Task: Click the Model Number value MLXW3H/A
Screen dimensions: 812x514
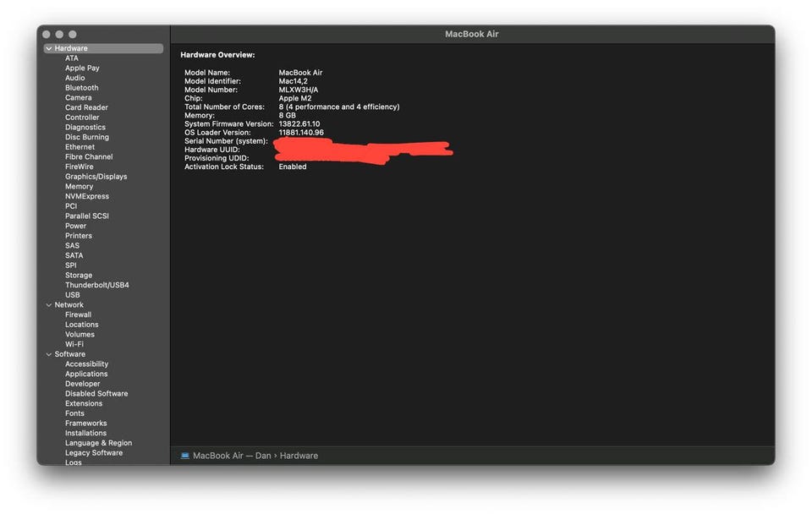Action: (x=299, y=90)
